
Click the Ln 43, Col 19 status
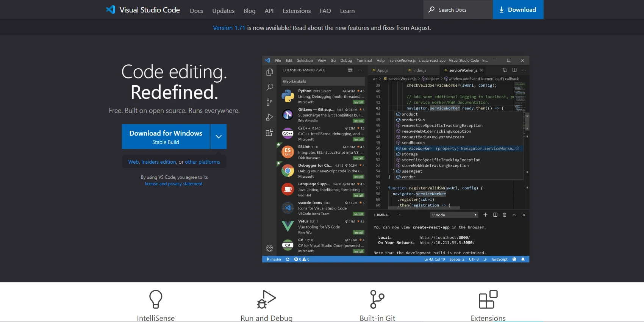point(435,259)
